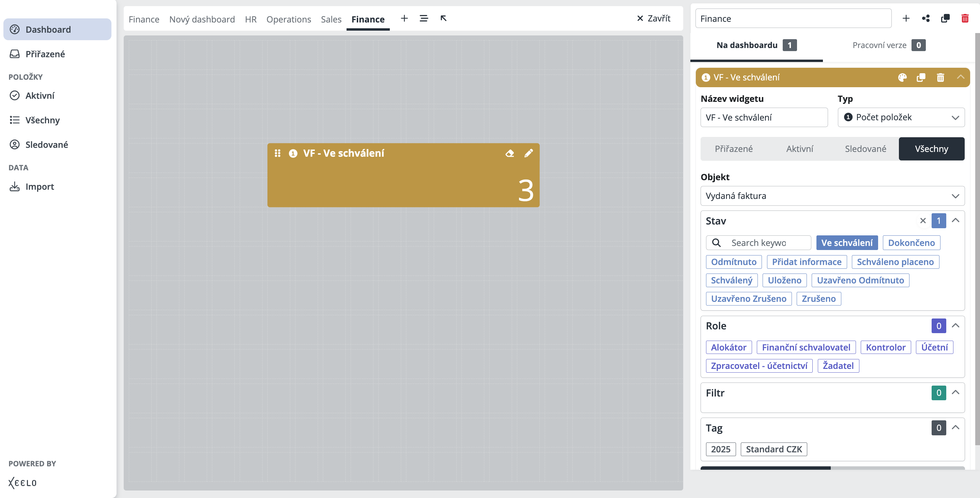
Task: Open the widget color palette icon
Action: pos(902,78)
